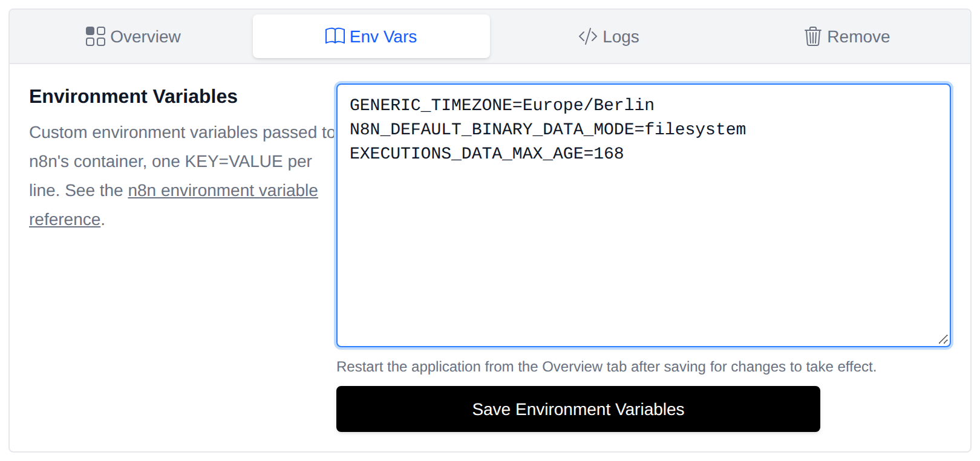Viewport: 980px width, 461px height.
Task: Switch to the Overview tab label
Action: pyautogui.click(x=145, y=37)
